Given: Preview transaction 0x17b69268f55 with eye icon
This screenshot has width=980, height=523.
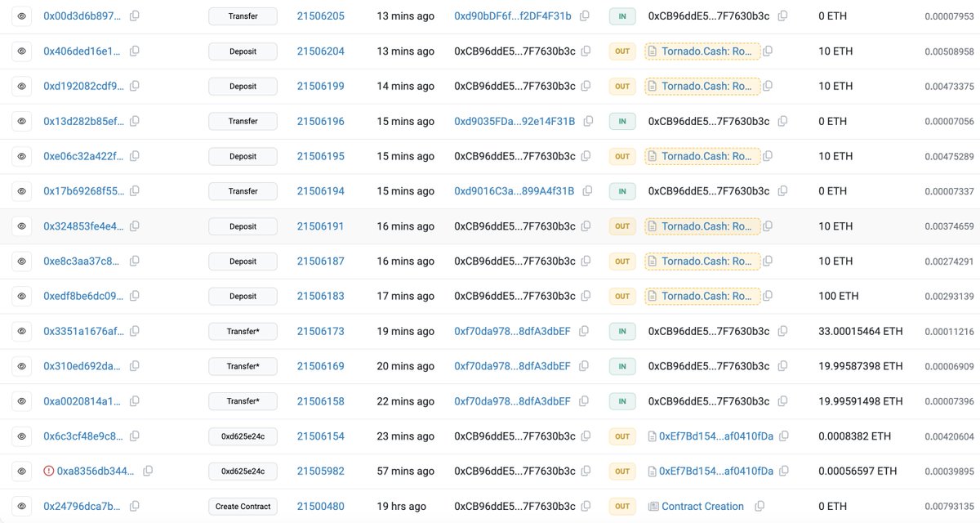Looking at the screenshot, I should pos(21,190).
